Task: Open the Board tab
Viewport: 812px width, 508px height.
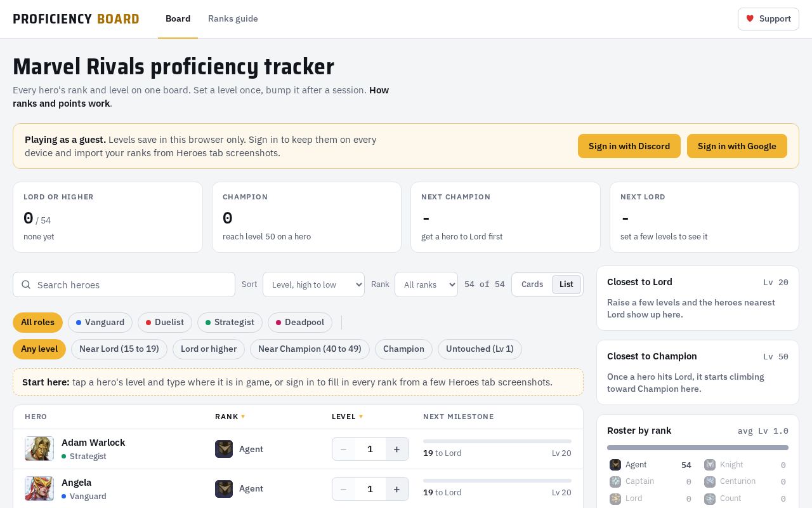Action: (178, 19)
